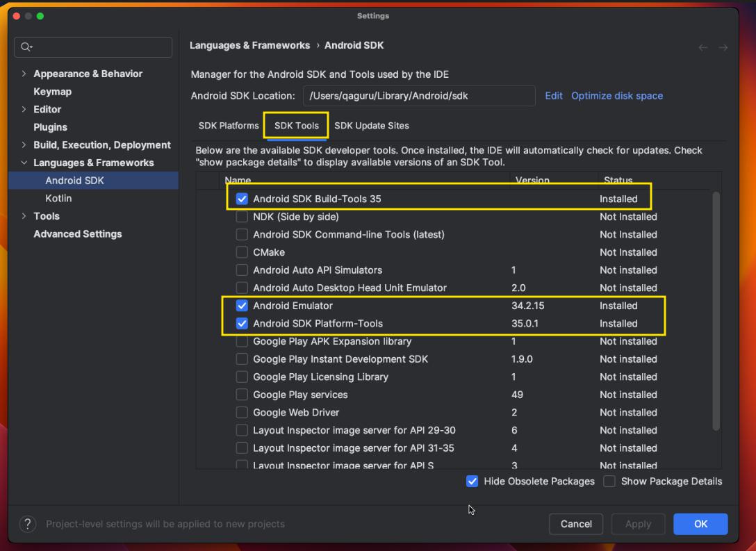This screenshot has height=551, width=756.
Task: Check NDK (Side by side)
Action: click(x=242, y=217)
